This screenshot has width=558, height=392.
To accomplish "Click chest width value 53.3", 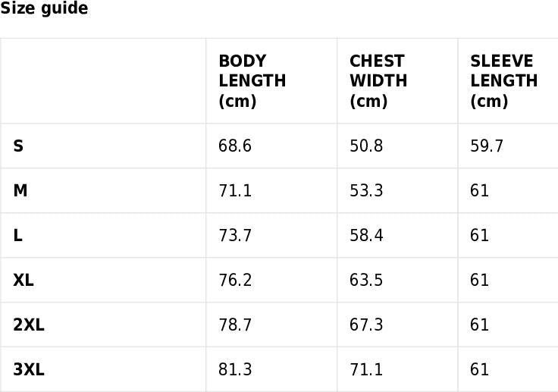I will (x=366, y=191).
